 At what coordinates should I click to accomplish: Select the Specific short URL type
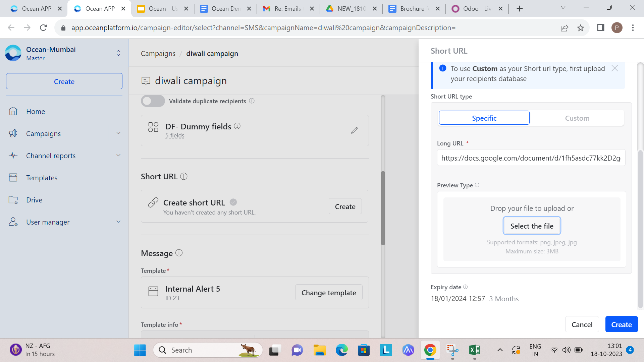(484, 118)
